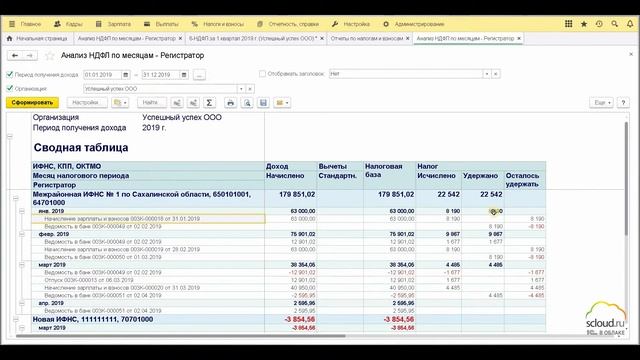This screenshot has height=360, width=640.
Task: Open Главное menu
Action: click(x=25, y=24)
